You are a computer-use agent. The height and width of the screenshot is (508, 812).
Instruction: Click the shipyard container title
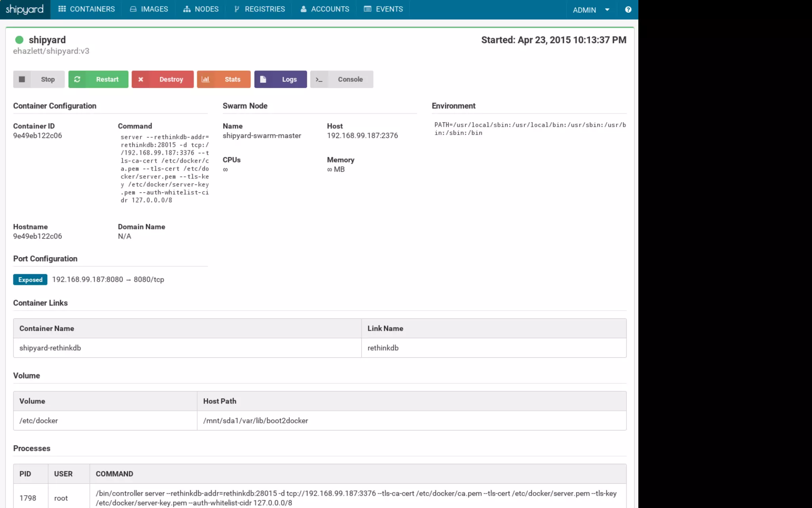click(47, 40)
